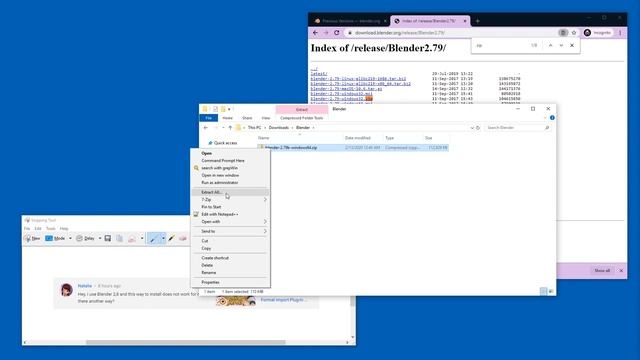Open the Compressed Folder Tools tab
The height and width of the screenshot is (360, 640).
pyautogui.click(x=302, y=118)
